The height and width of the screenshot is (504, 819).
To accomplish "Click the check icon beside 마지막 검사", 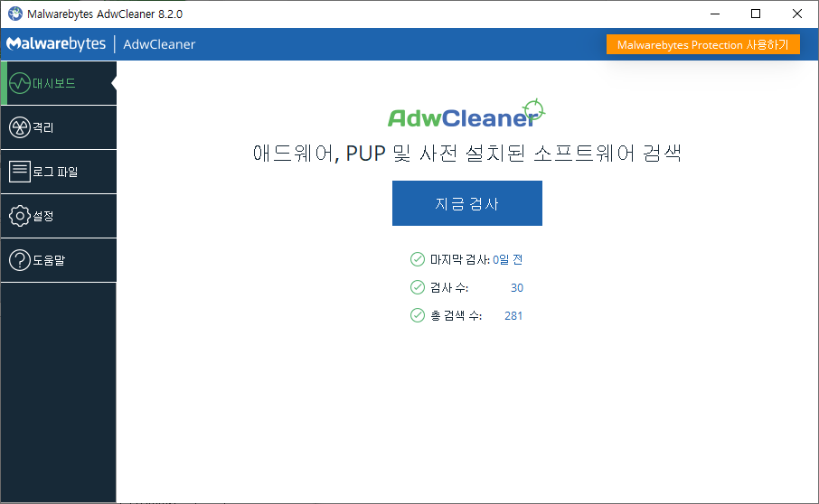I will coord(418,259).
